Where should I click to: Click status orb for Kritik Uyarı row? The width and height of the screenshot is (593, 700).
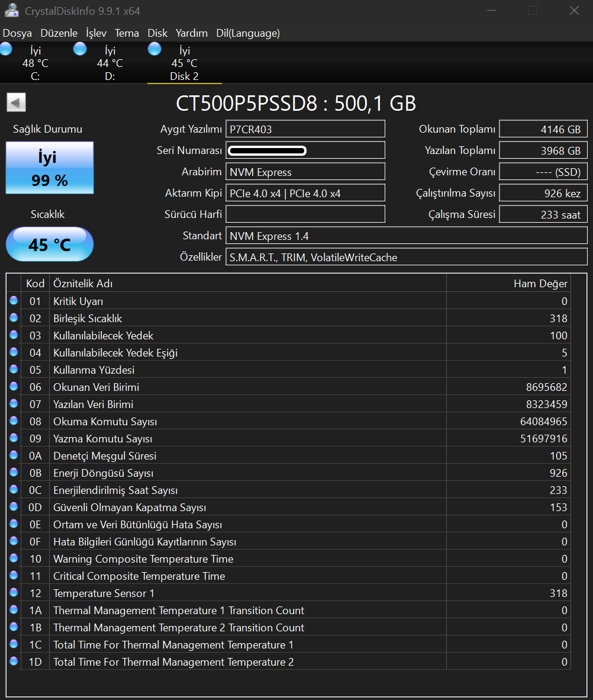[x=14, y=300]
